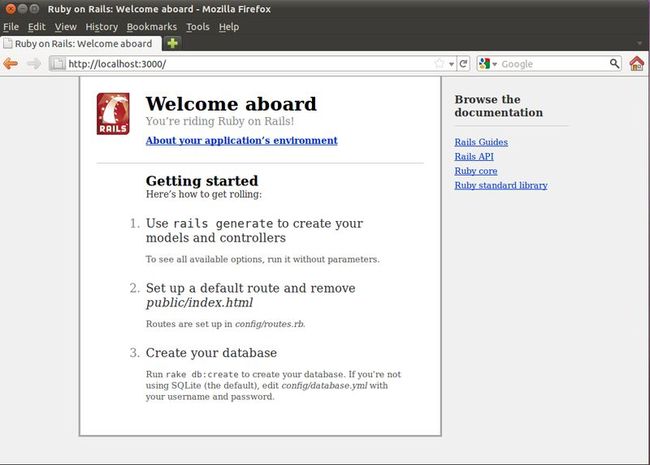Click the page identity icon in URL bar
The height and width of the screenshot is (465, 650).
58,64
